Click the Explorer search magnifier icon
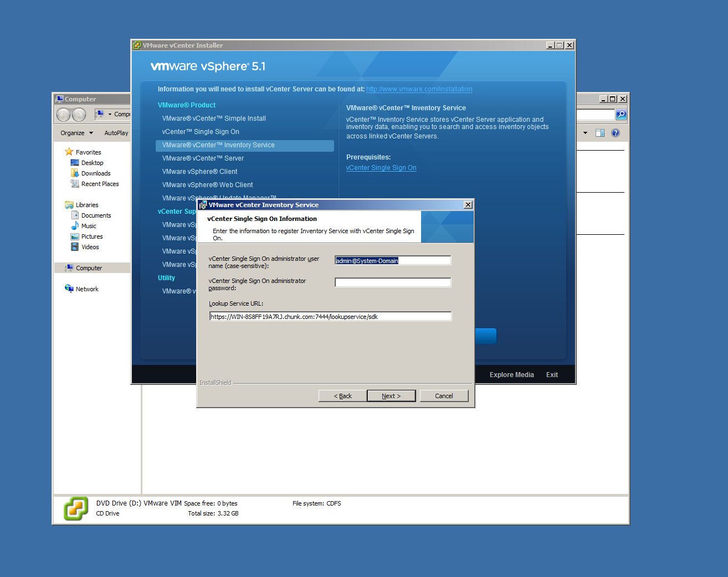This screenshot has width=728, height=577. coord(621,115)
